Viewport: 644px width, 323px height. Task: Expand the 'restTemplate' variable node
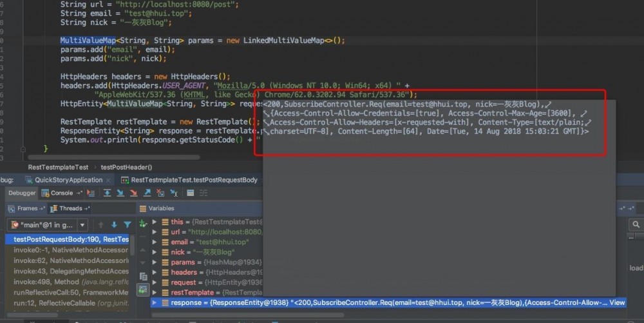tap(155, 293)
